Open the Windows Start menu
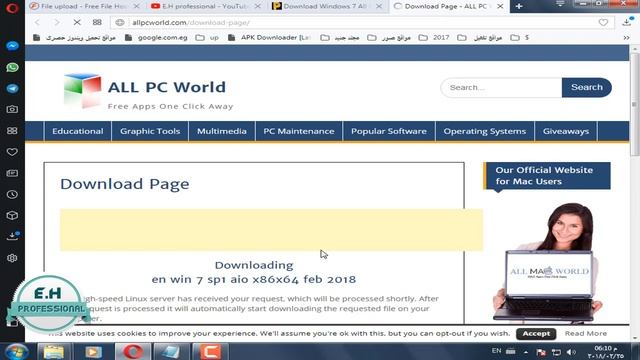The height and width of the screenshot is (360, 640). click(x=16, y=351)
